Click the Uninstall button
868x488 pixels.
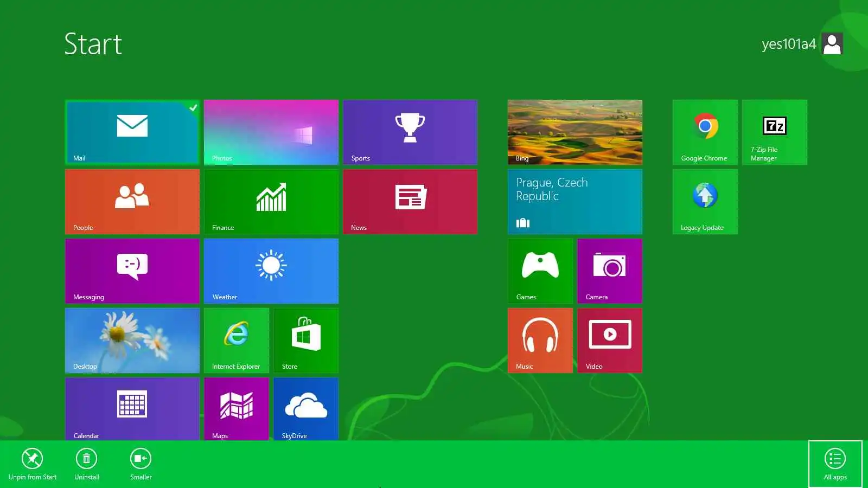click(87, 464)
